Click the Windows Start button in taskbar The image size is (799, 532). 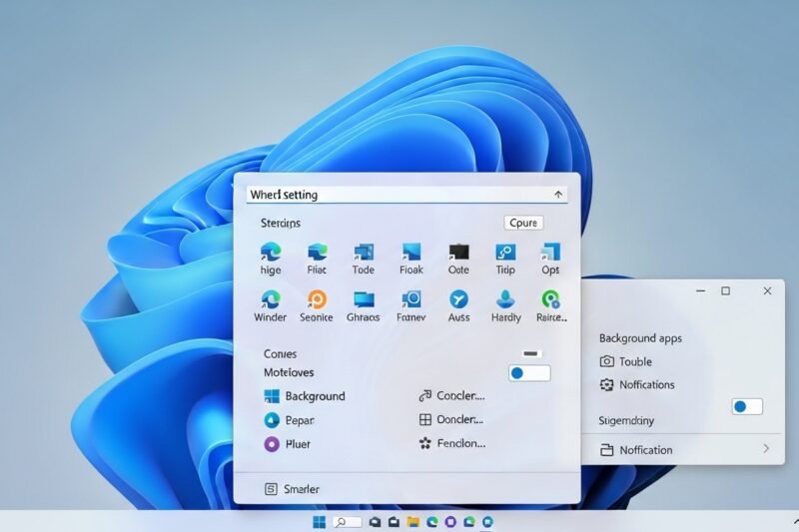[x=319, y=522]
